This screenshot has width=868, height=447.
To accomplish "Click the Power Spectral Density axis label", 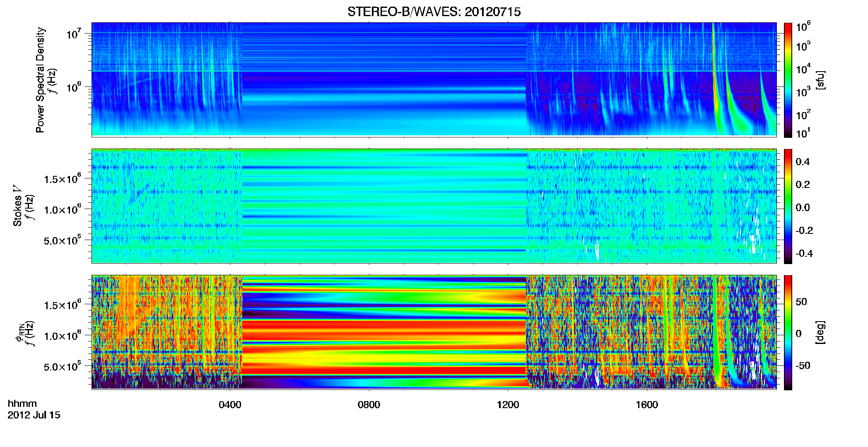I will (40, 80).
